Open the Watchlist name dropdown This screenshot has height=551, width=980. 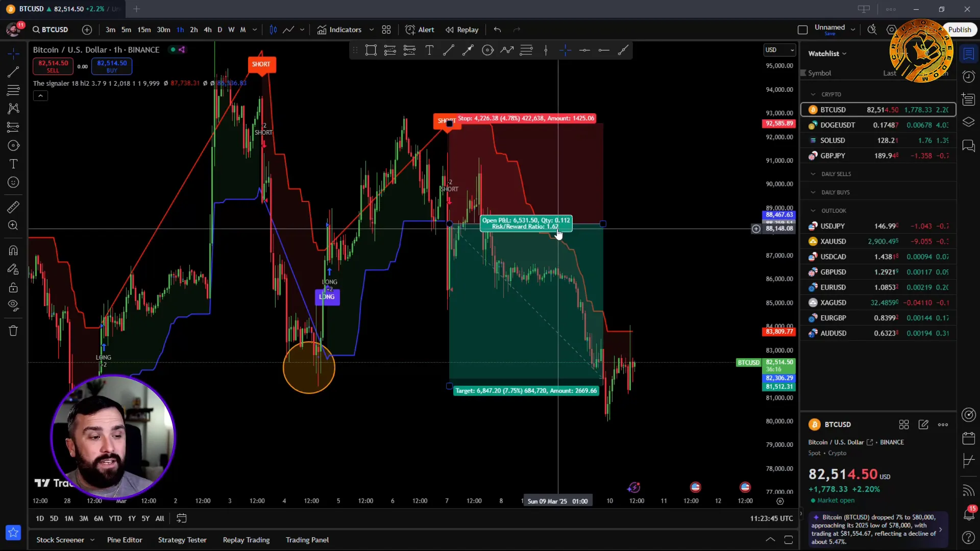click(x=827, y=54)
